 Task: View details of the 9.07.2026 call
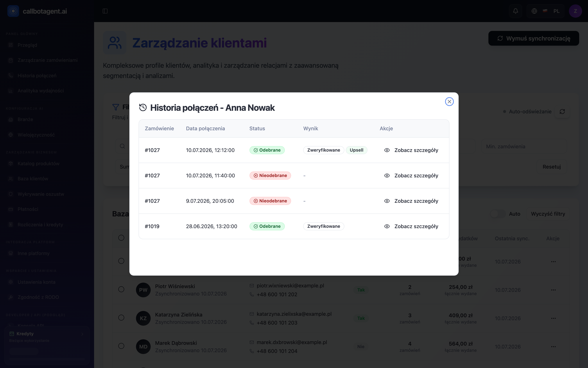click(x=411, y=201)
